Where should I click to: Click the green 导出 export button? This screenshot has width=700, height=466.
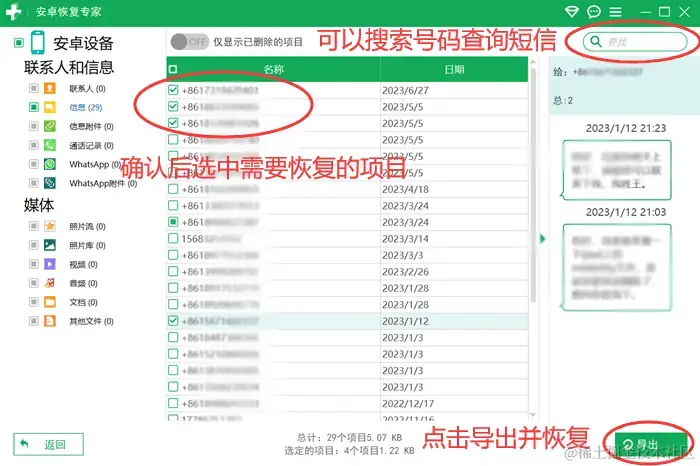click(x=651, y=444)
